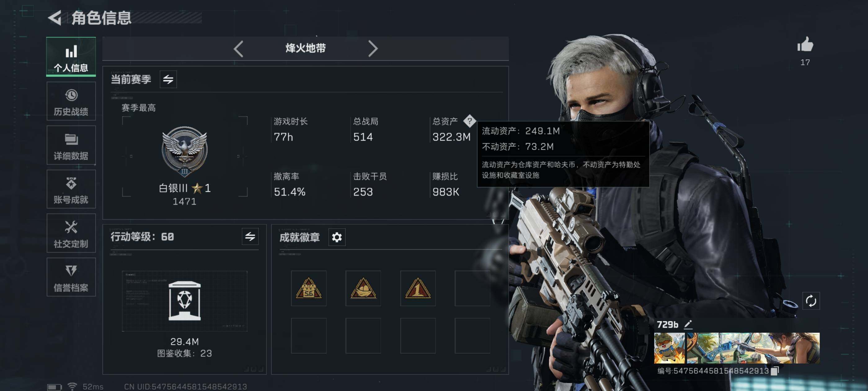The height and width of the screenshot is (391, 868).
Task: Copy the player ID number with the copy icon
Action: (x=775, y=371)
